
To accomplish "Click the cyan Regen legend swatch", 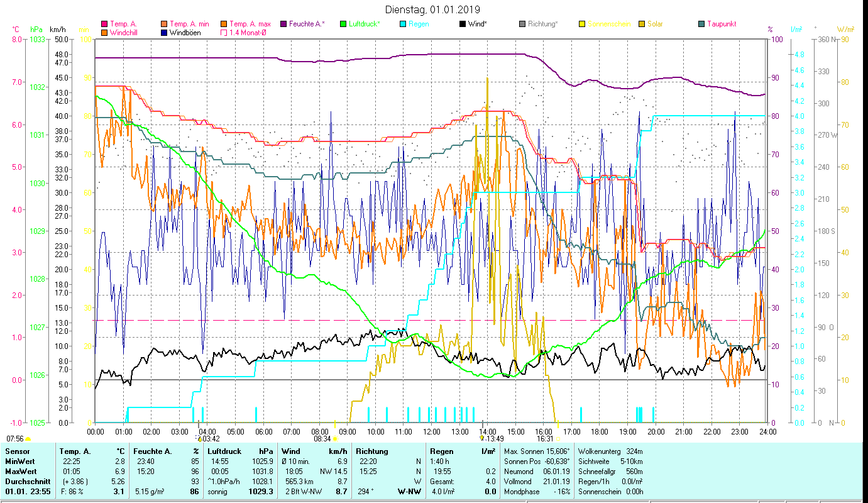I will [x=404, y=24].
